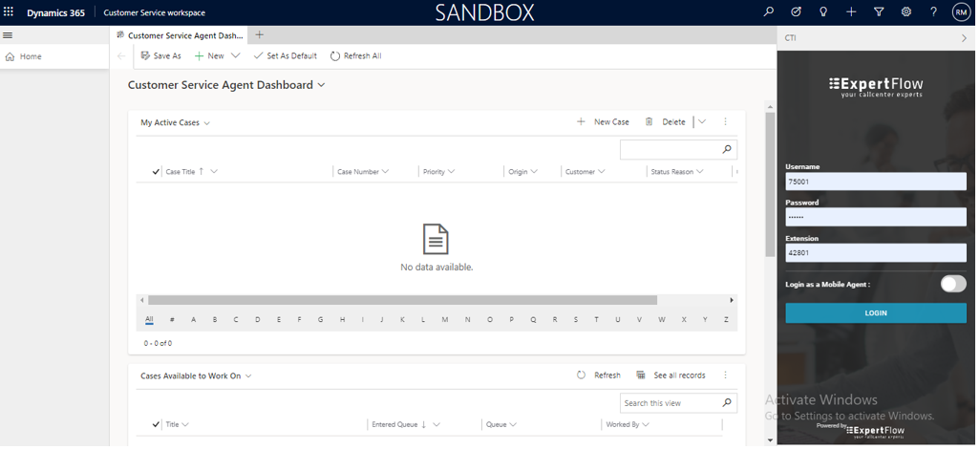Toggle Login as a Mobile Agent switch
Image resolution: width=980 pixels, height=450 pixels.
(x=953, y=284)
